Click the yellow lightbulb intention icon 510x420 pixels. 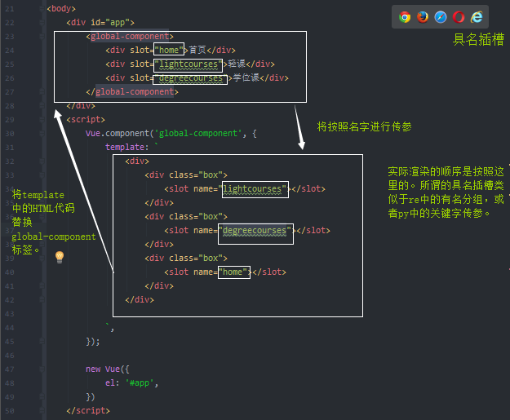click(x=60, y=257)
